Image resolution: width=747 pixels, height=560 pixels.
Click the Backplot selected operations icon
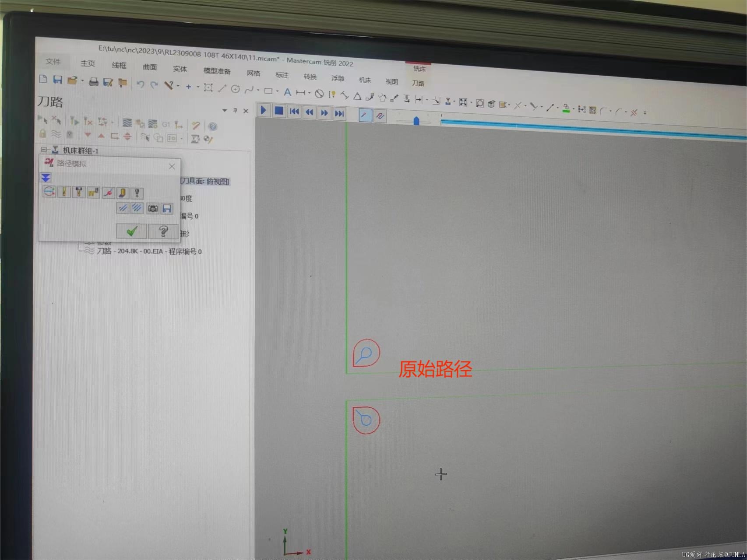click(x=127, y=123)
